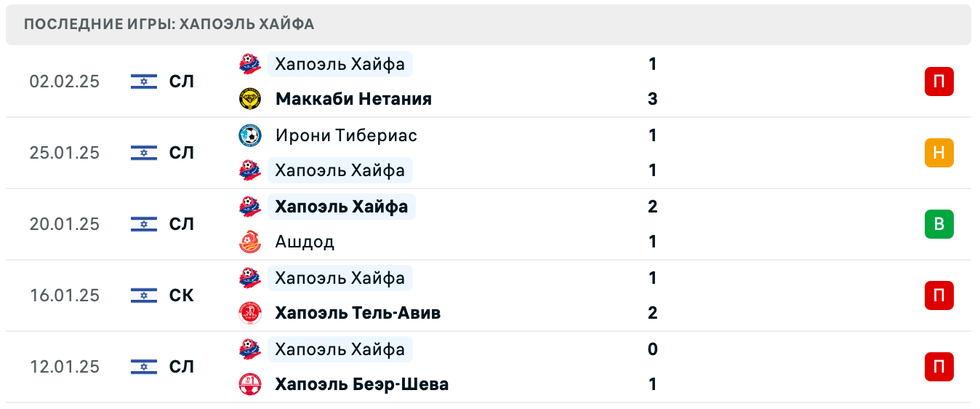
Task: Click the Ashdod club logo
Action: [x=250, y=242]
